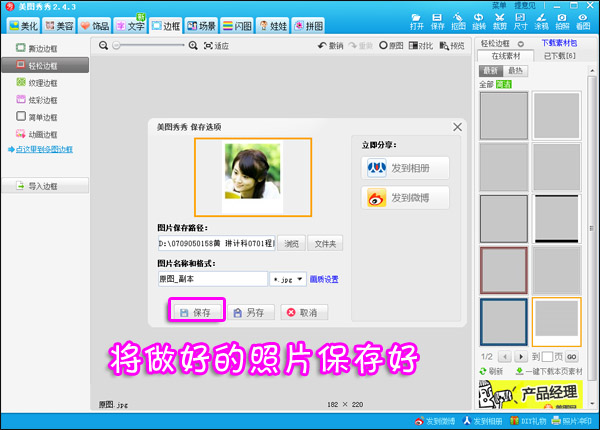Viewport: 600px width, 430px height.
Task: Select the 旋转 (Rotate) tool icon
Action: (479, 21)
